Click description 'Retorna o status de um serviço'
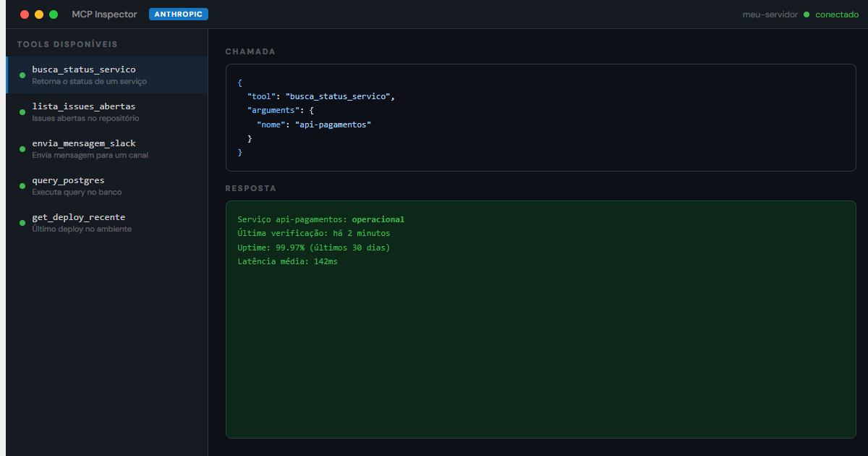This screenshot has width=868, height=456. [x=90, y=82]
